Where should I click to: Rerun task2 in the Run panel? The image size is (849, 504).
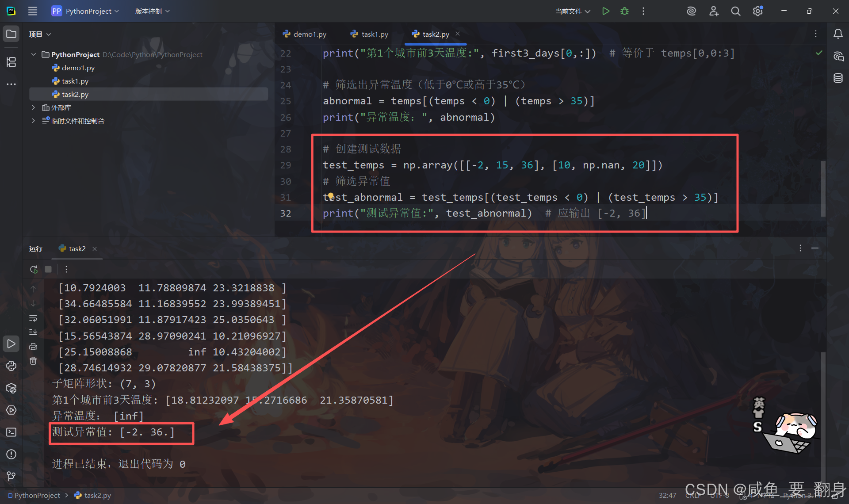[34, 269]
